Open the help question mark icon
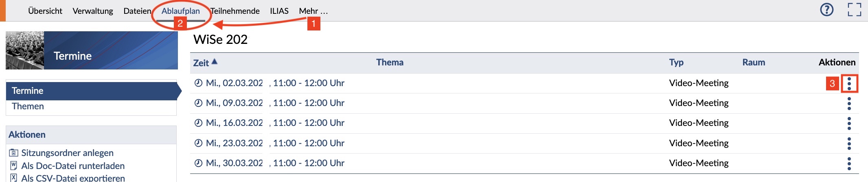868x182 pixels. click(826, 10)
